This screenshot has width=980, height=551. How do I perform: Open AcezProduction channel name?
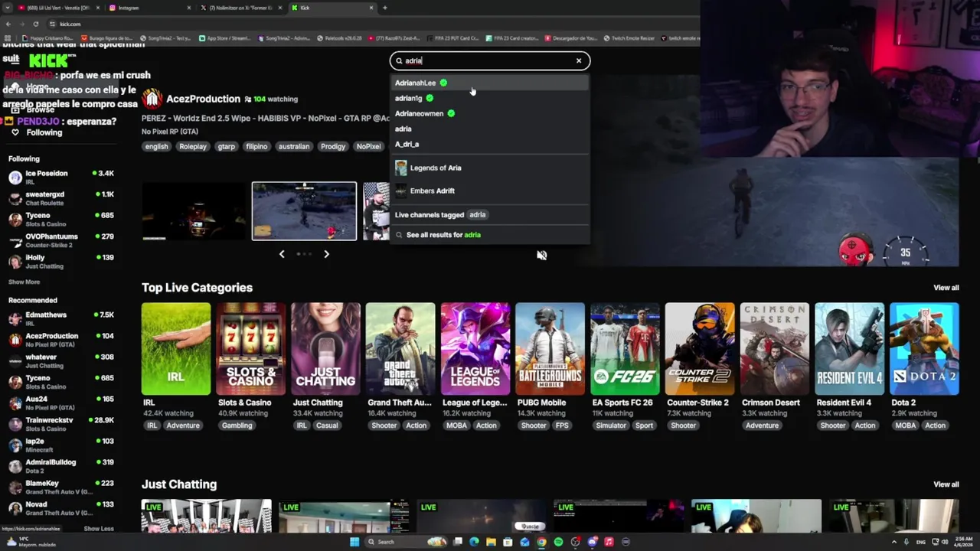point(203,99)
